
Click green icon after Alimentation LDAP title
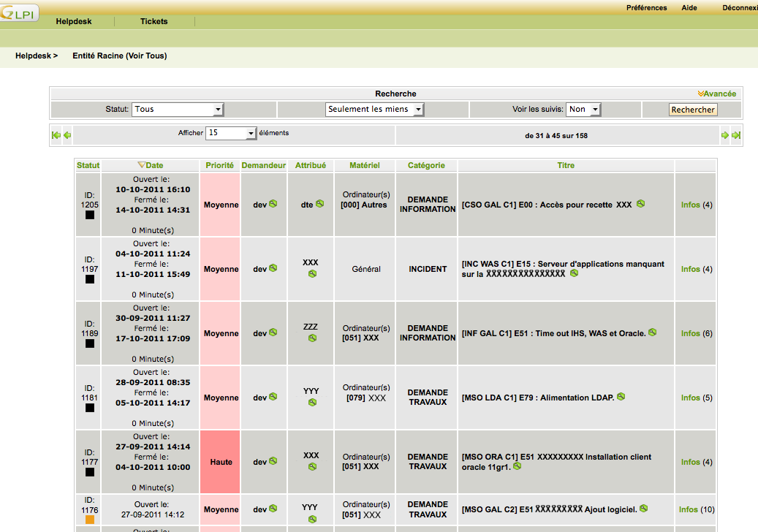(x=621, y=397)
